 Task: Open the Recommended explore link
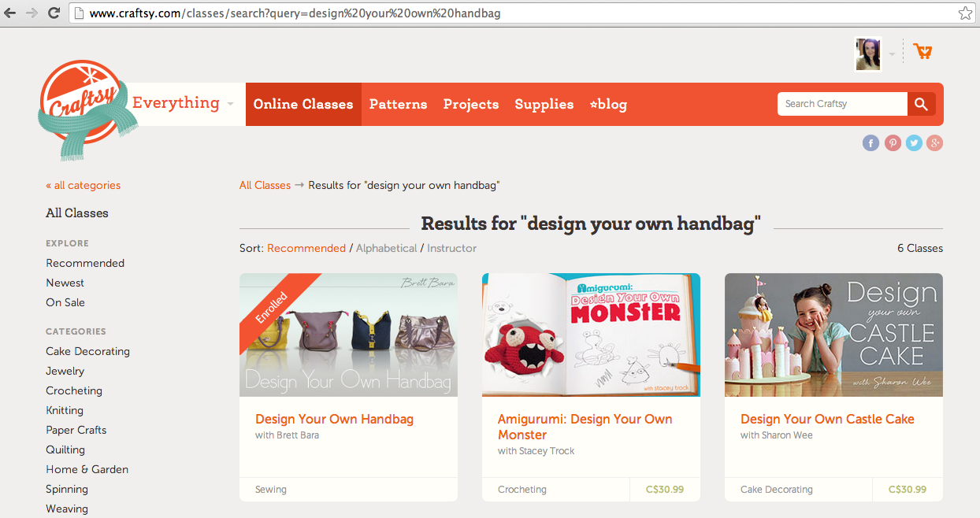point(85,263)
